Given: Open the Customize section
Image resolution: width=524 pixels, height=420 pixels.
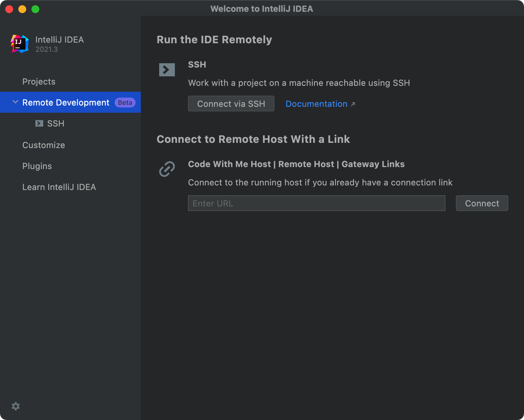Looking at the screenshot, I should [x=44, y=145].
